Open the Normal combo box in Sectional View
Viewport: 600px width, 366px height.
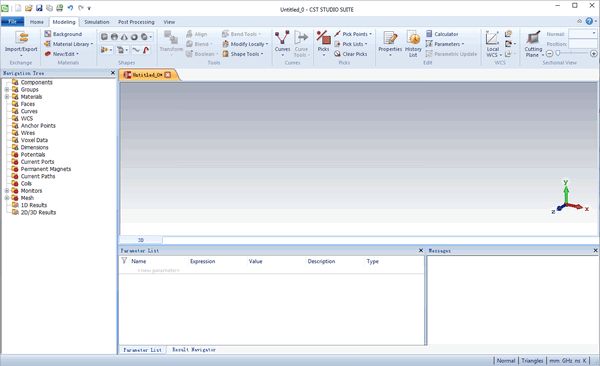pos(583,34)
